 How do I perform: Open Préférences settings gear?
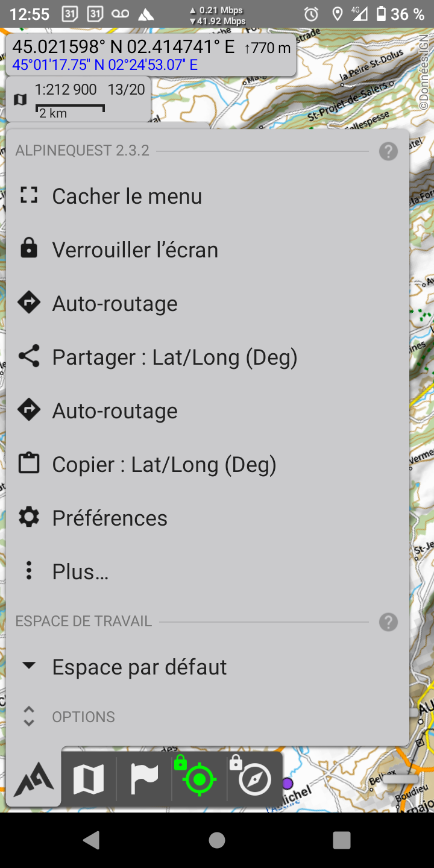110,518
